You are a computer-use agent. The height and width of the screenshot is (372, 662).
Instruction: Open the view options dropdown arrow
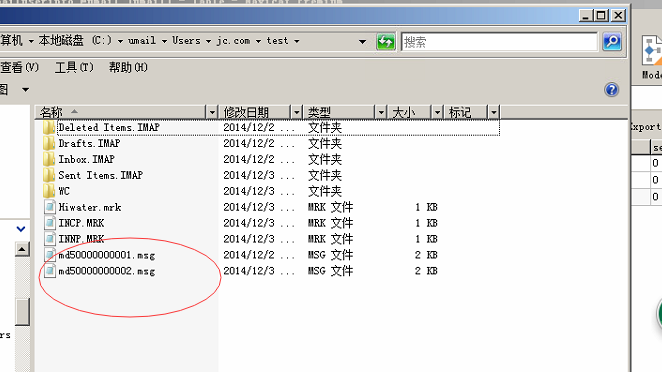(x=25, y=90)
